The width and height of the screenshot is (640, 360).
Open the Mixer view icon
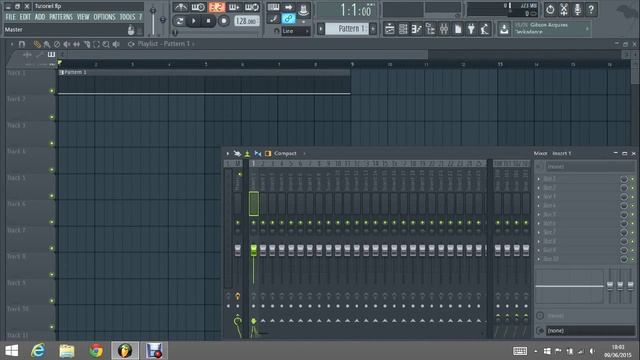[444, 29]
